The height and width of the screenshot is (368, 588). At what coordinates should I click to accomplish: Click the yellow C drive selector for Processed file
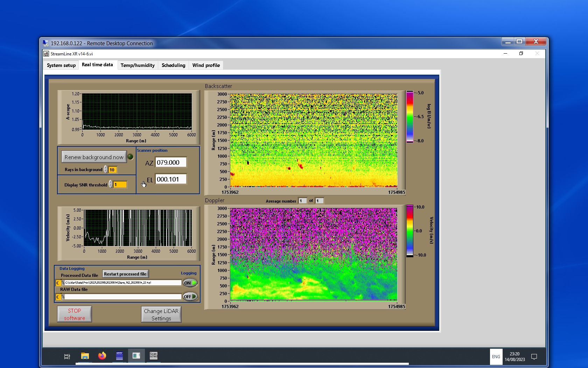coord(58,283)
